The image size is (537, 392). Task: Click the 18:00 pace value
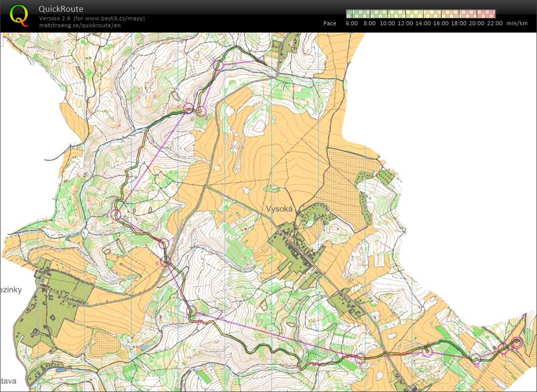pyautogui.click(x=459, y=23)
